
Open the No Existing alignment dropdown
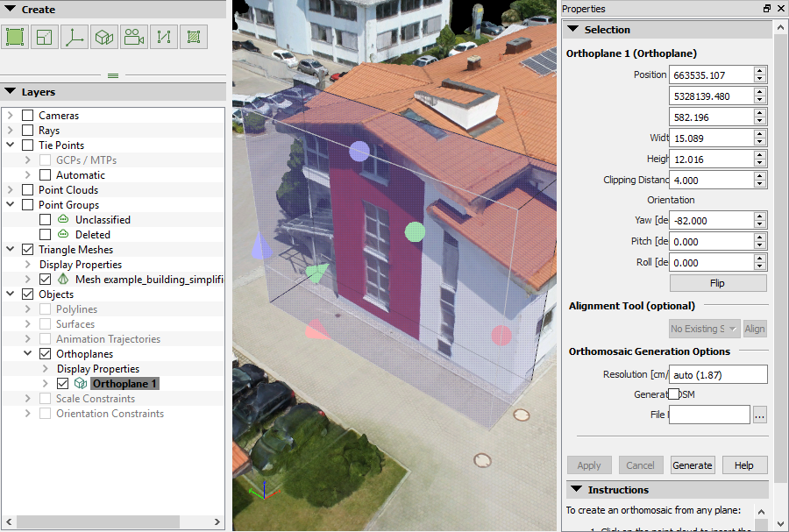pos(703,329)
